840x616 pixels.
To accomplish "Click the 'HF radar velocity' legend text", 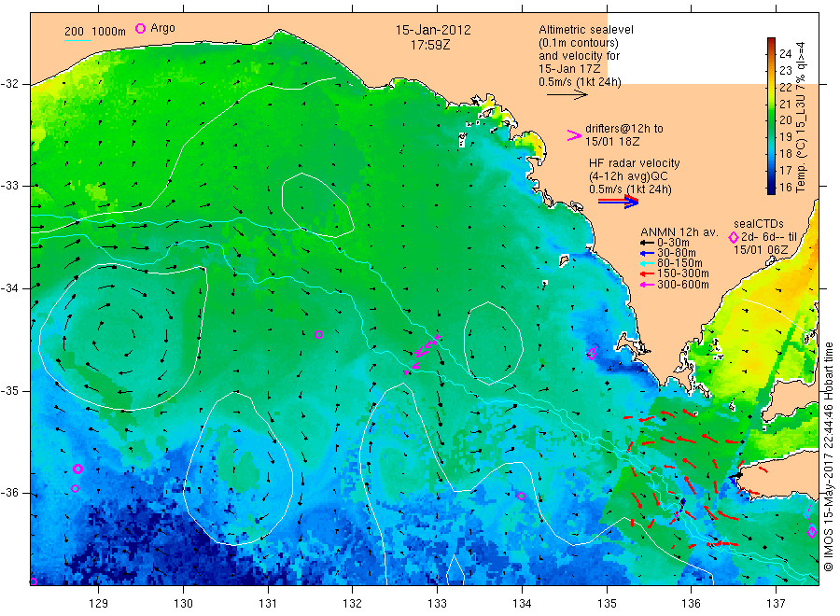I will [635, 162].
